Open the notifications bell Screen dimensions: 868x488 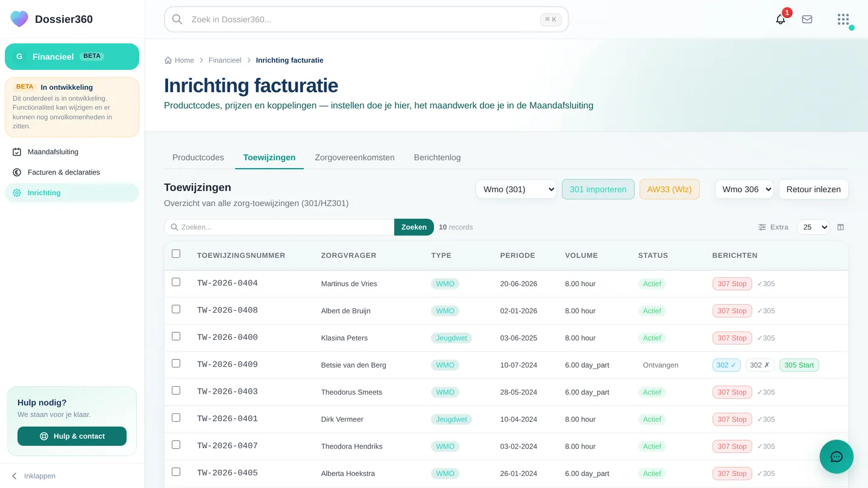(x=781, y=19)
